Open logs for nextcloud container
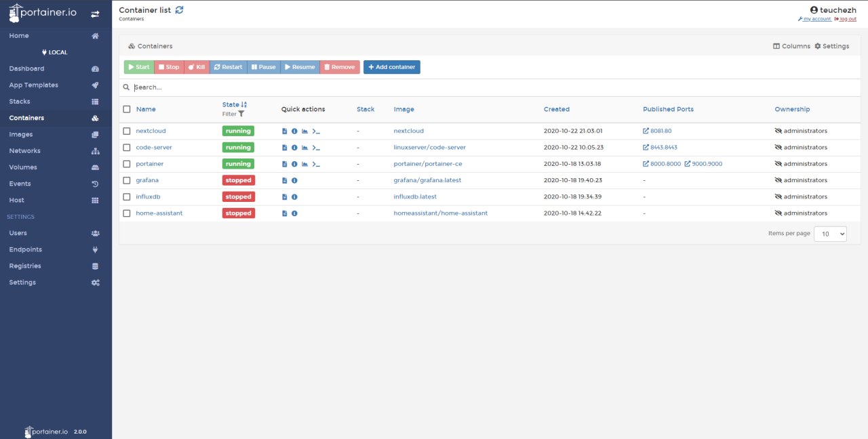This screenshot has height=439, width=868. pos(285,131)
